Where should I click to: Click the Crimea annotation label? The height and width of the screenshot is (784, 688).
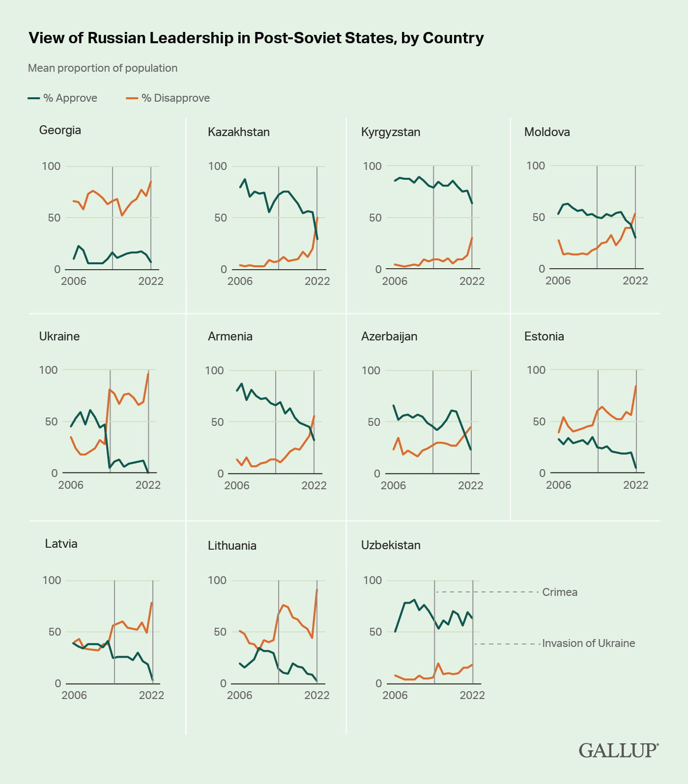tap(560, 592)
